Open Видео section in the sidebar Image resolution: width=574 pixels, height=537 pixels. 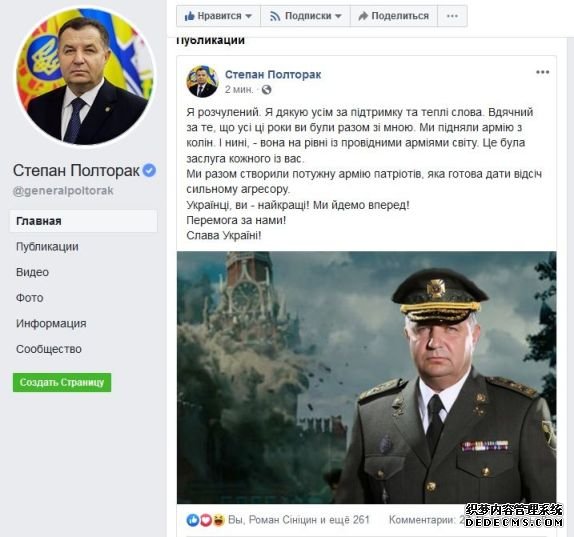[x=32, y=272]
